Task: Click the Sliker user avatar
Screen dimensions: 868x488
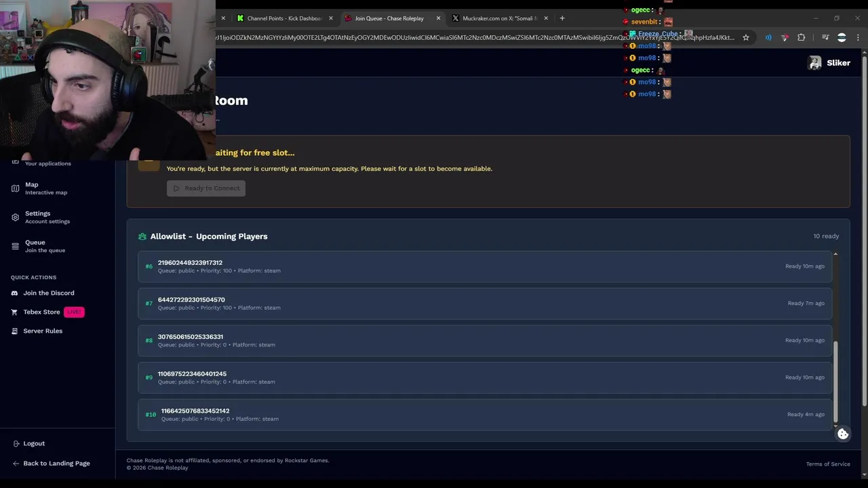Action: pyautogui.click(x=814, y=63)
